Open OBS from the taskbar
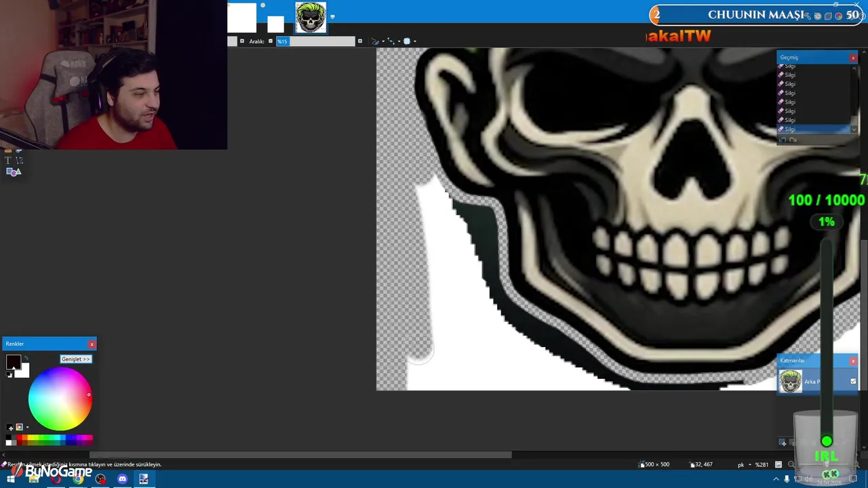 [x=100, y=479]
